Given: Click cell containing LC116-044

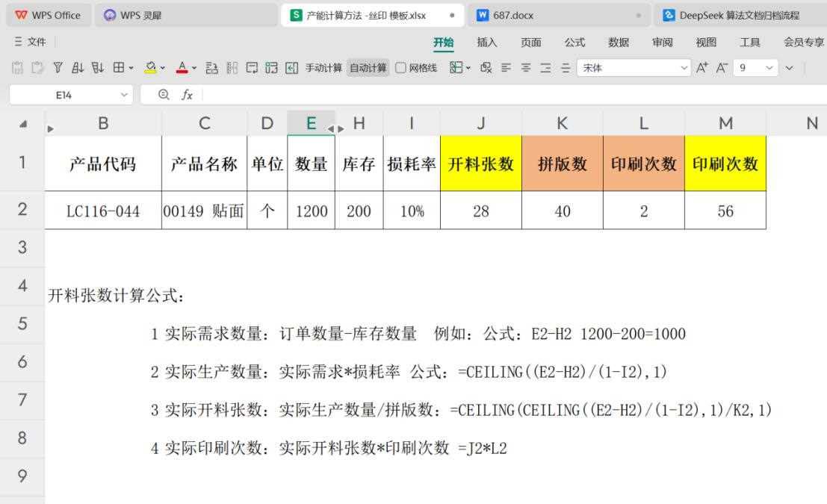Looking at the screenshot, I should point(103,211).
